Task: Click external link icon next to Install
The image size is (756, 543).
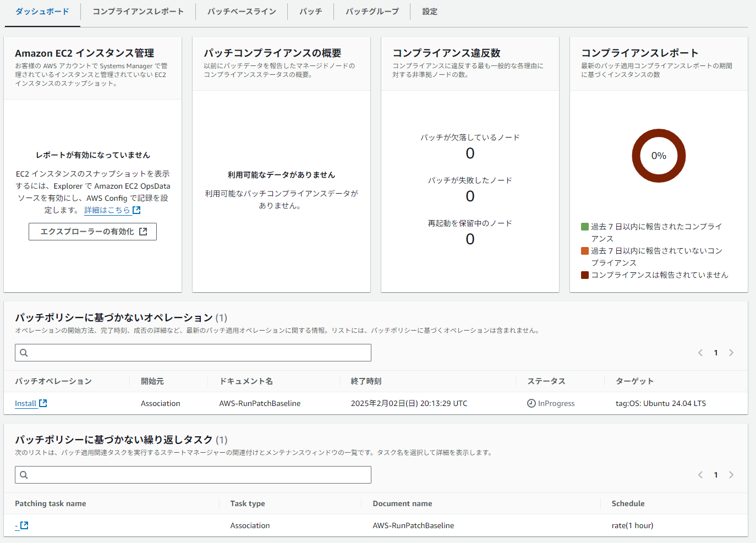Action: point(43,403)
